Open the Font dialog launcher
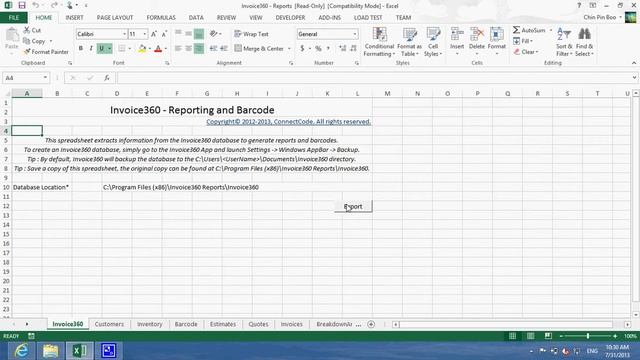 click(x=167, y=63)
